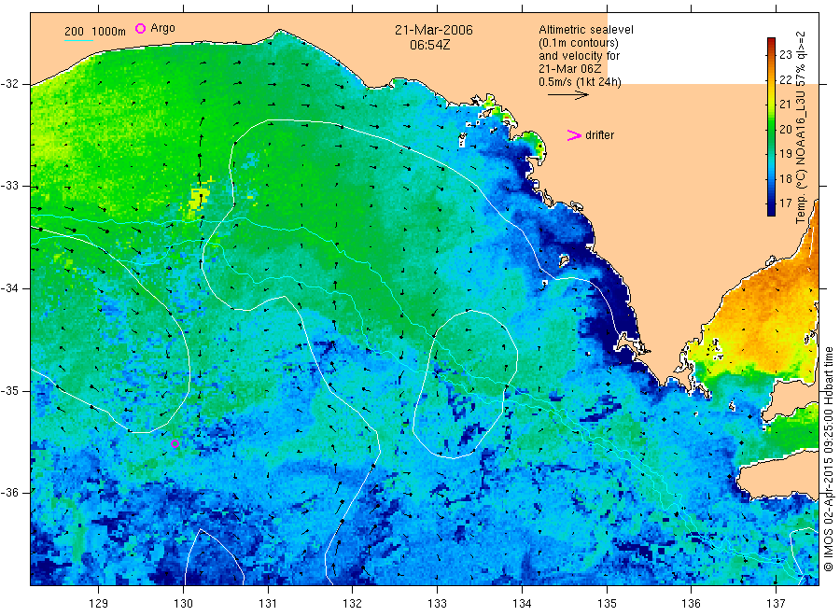The width and height of the screenshot is (840, 616).
Task: Click the '17' colorbar tick label
Action: point(785,203)
